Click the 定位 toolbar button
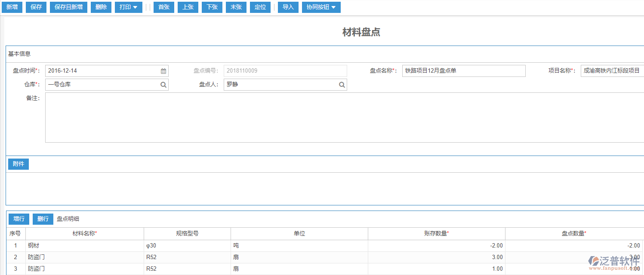 (260, 7)
